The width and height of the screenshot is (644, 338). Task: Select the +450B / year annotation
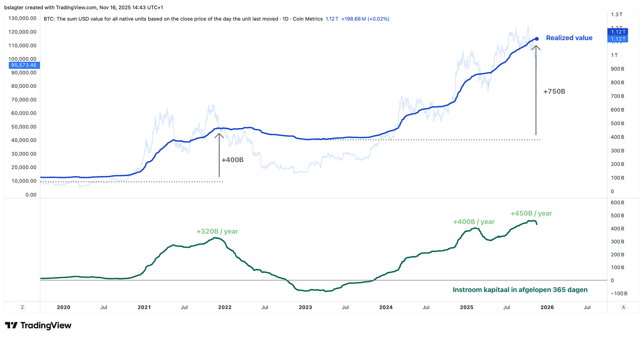531,214
